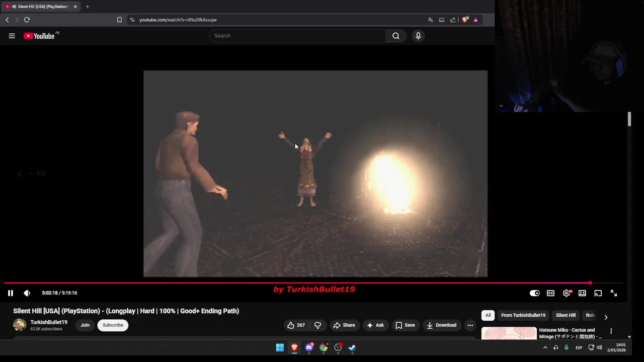Image resolution: width=644 pixels, height=362 pixels.
Task: Click the page vertical scrollbar thumb
Action: pos(629,120)
